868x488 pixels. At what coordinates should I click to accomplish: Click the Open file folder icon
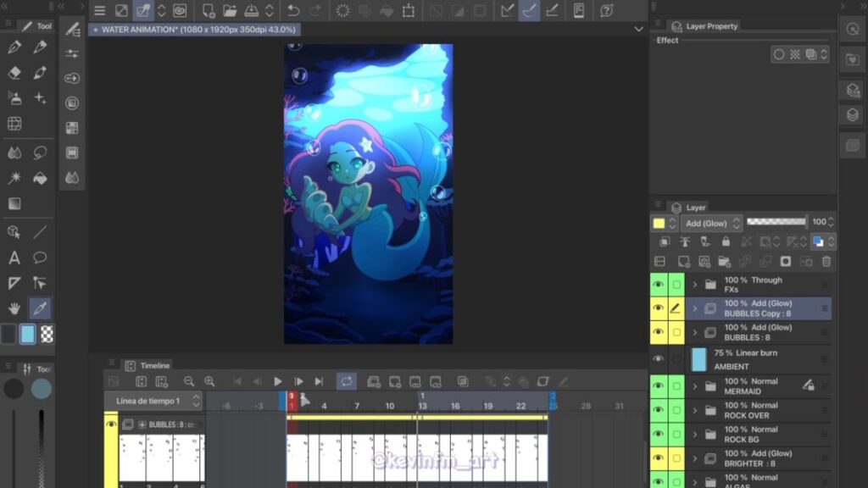click(x=230, y=10)
